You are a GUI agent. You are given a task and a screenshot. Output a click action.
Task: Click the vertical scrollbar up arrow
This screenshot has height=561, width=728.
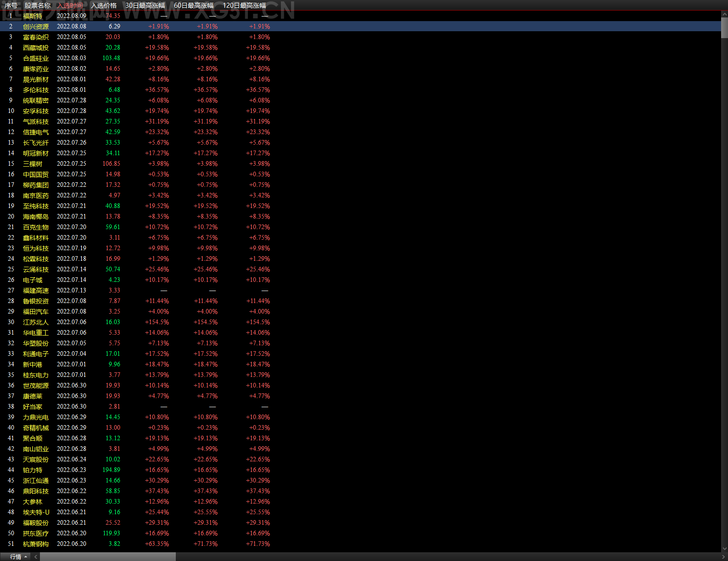[x=724, y=14]
